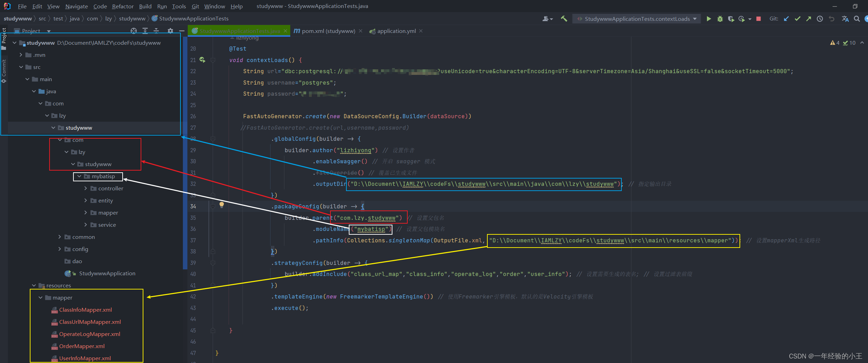
Task: Open the Navigate menu
Action: [x=77, y=6]
